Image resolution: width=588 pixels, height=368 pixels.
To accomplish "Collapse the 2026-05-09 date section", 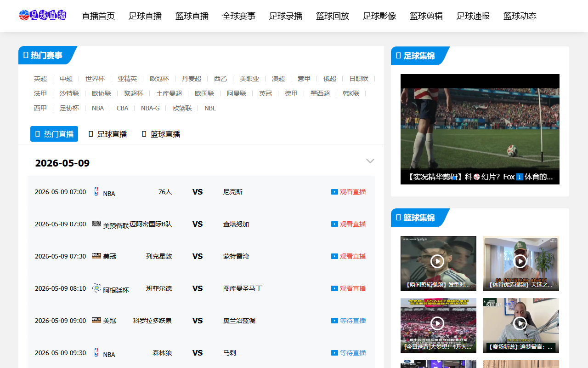I will click(x=370, y=161).
